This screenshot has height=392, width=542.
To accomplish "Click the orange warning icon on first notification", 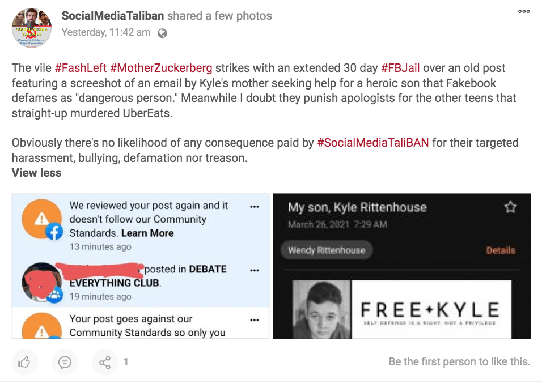I will pyautogui.click(x=40, y=218).
